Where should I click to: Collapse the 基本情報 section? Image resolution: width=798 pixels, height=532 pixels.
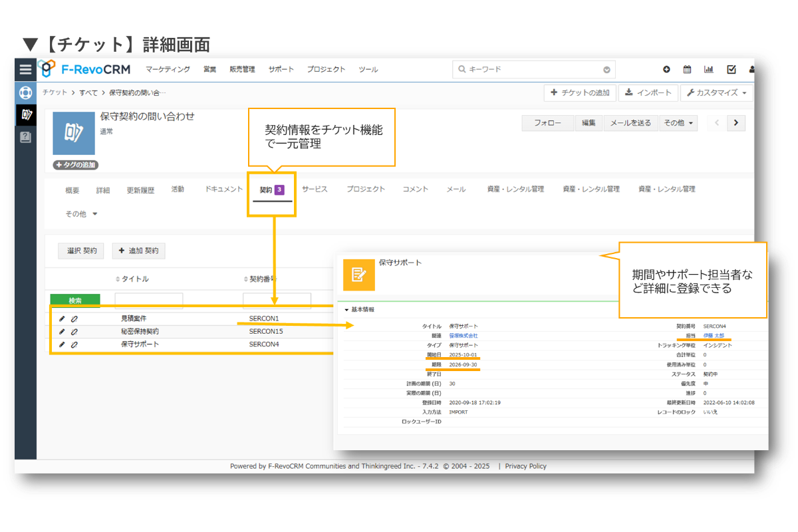[x=347, y=309]
